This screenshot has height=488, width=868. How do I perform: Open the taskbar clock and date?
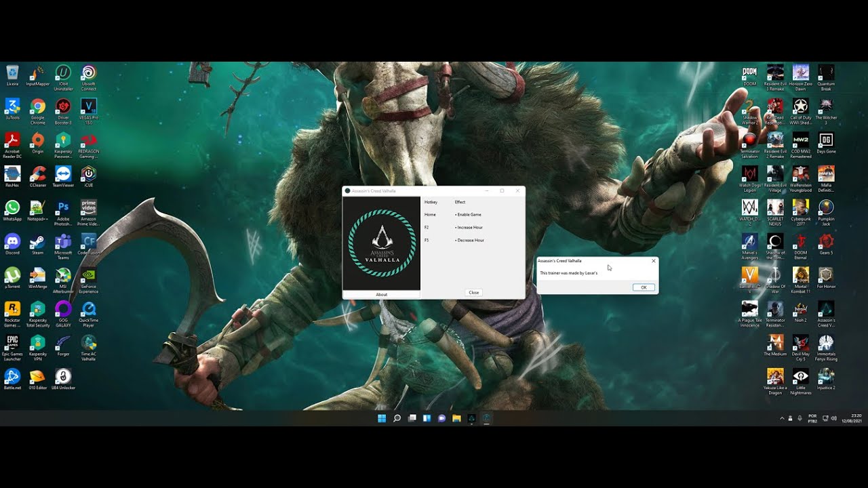[x=852, y=418]
